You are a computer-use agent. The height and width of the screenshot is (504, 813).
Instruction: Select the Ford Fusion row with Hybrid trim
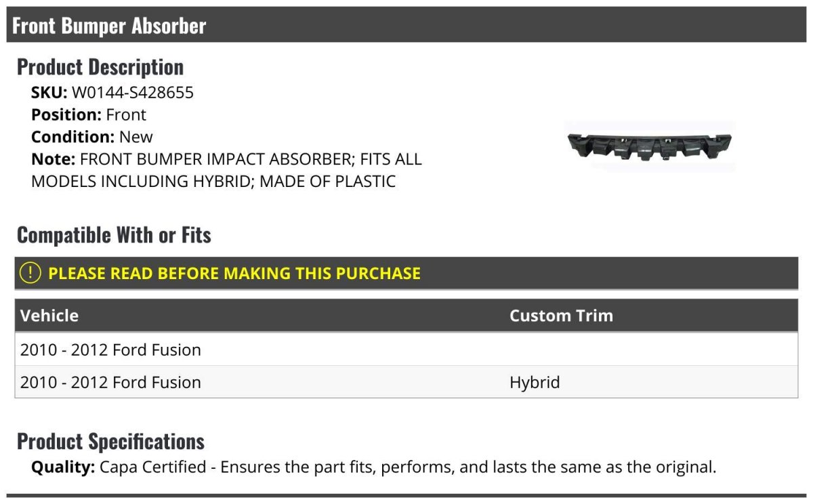(406, 382)
